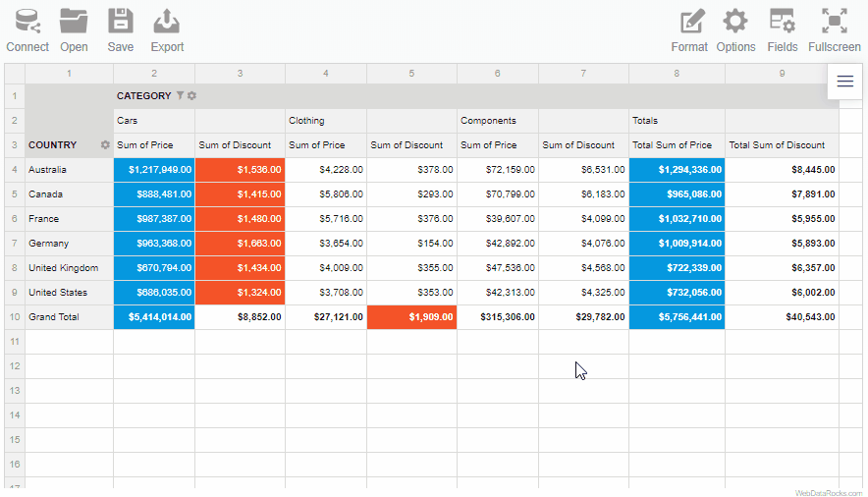Open the Export menu
The image size is (868, 497).
pos(167,22)
